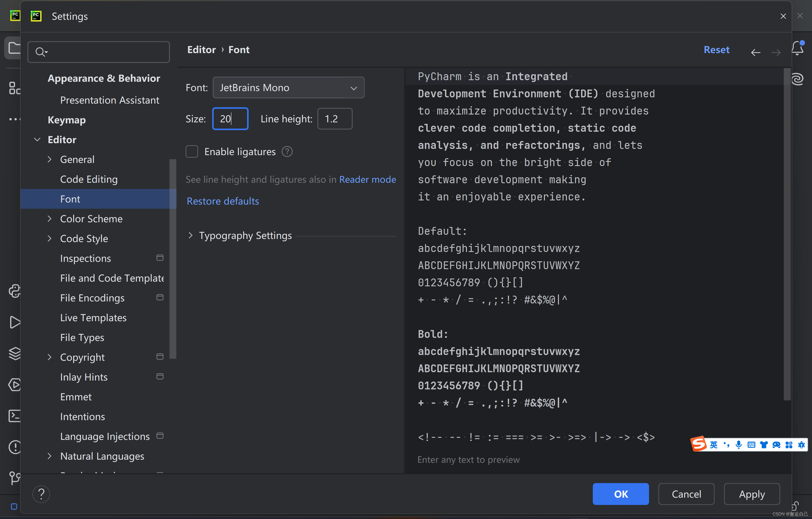Image resolution: width=812 pixels, height=519 pixels.
Task: Open the notifications bell icon
Action: click(x=797, y=49)
